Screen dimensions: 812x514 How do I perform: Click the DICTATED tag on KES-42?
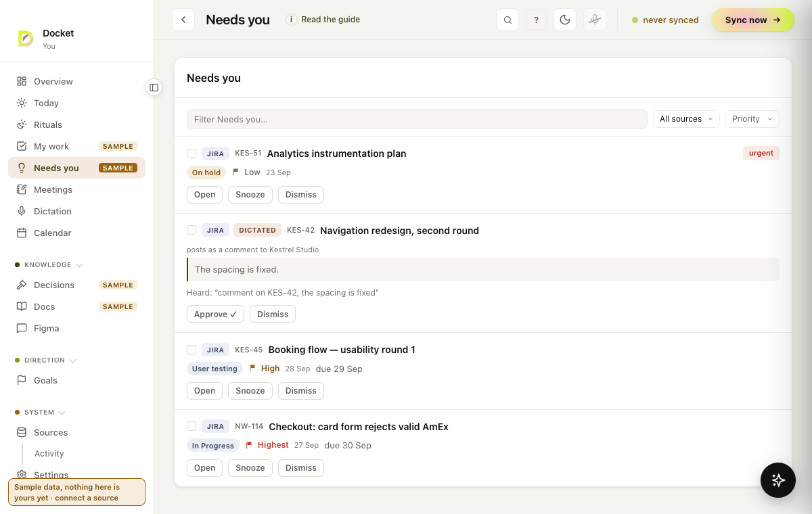tap(258, 230)
